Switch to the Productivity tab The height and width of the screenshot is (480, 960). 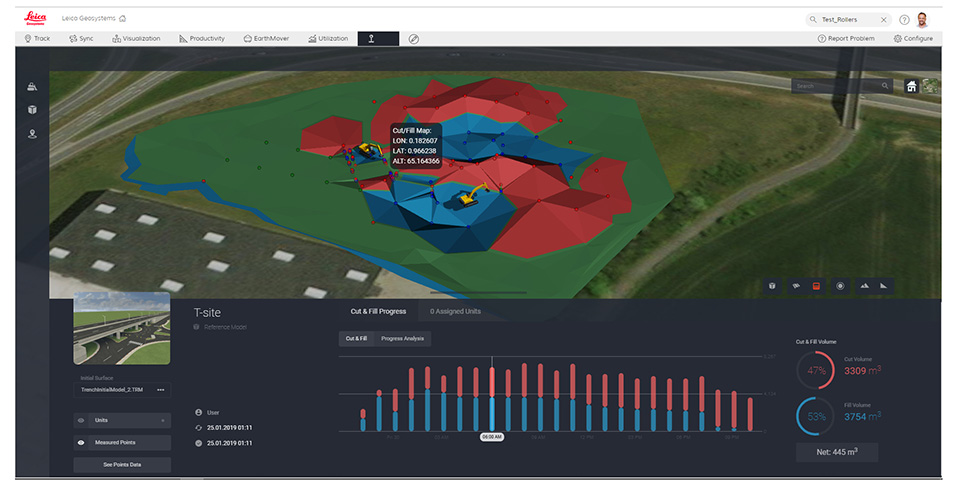(x=202, y=39)
